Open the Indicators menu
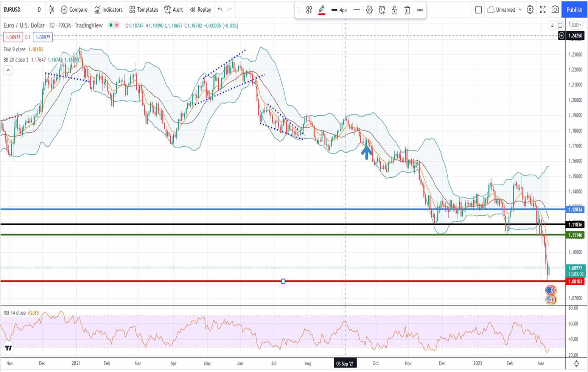This screenshot has width=588, height=372. [109, 9]
